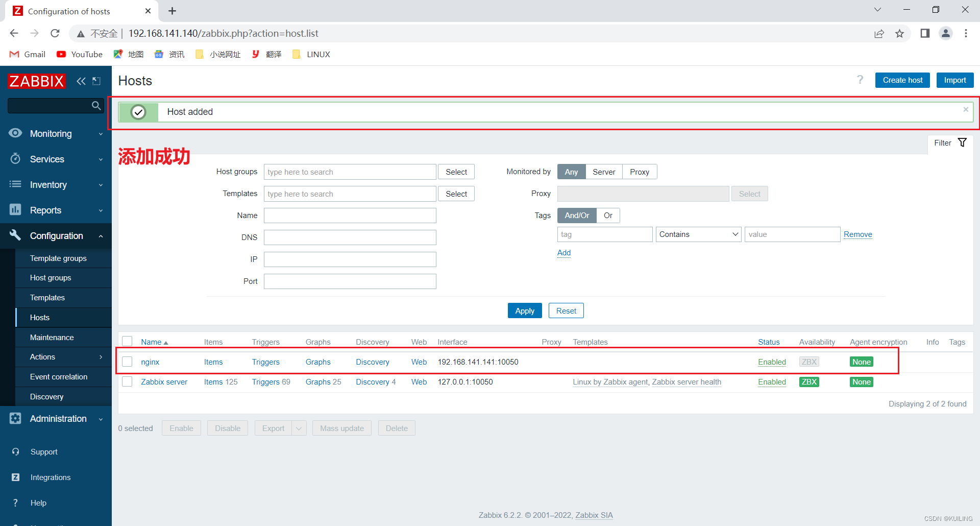
Task: Expand the Reports menu
Action: coord(56,210)
